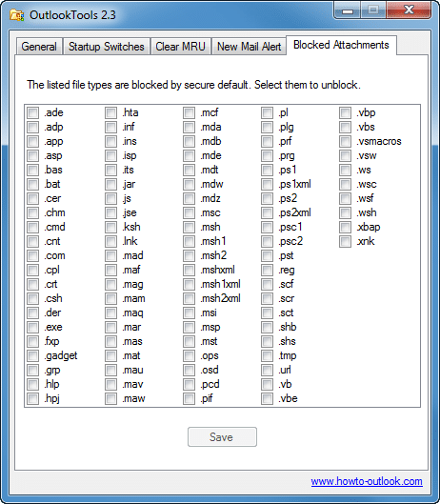Unblock the .pst attachment type
Viewport: 440px width, 504px height.
click(267, 256)
